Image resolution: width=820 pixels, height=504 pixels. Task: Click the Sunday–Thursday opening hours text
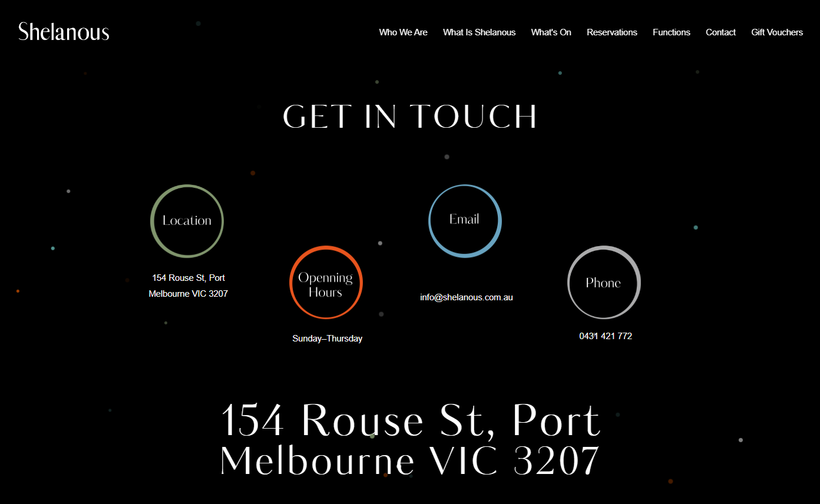tap(328, 338)
